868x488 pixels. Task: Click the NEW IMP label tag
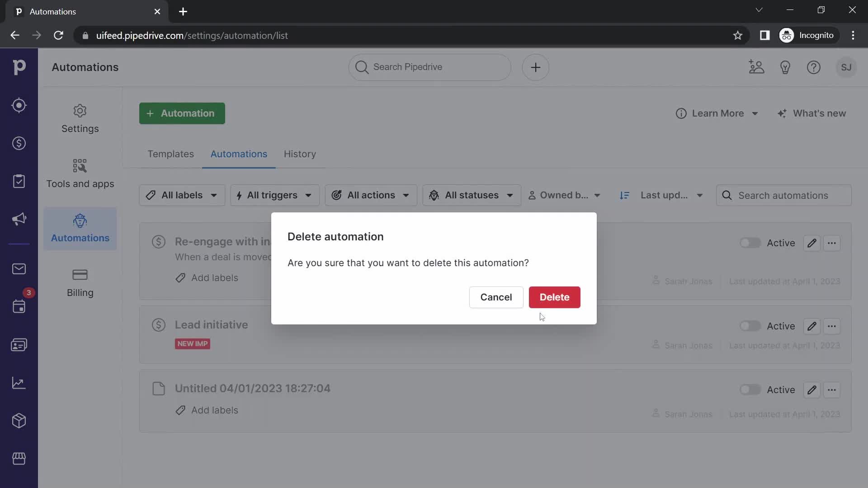click(x=192, y=344)
